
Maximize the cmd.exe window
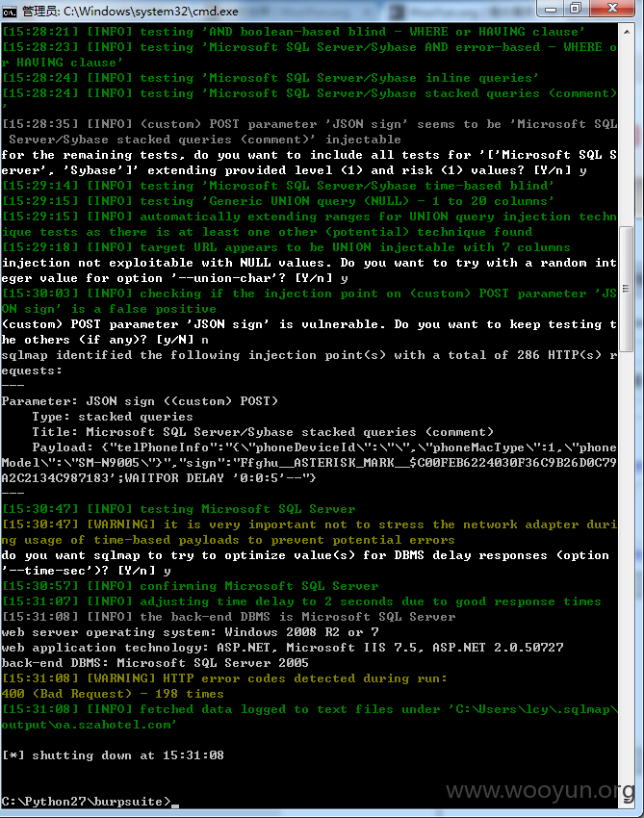[x=577, y=9]
